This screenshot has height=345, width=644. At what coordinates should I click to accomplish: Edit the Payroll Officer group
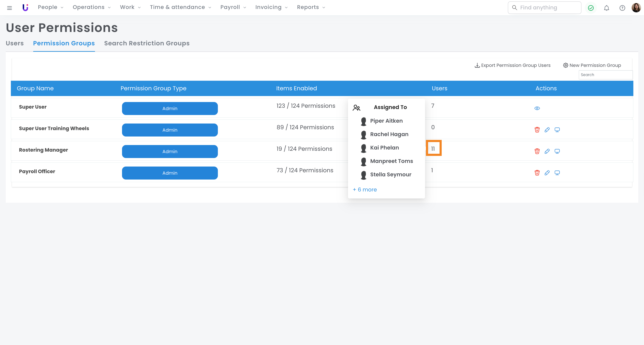tap(547, 173)
